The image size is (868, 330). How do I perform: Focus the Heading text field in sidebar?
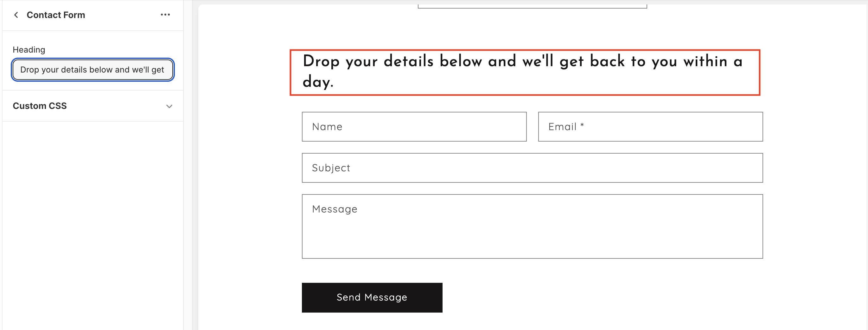[92, 70]
